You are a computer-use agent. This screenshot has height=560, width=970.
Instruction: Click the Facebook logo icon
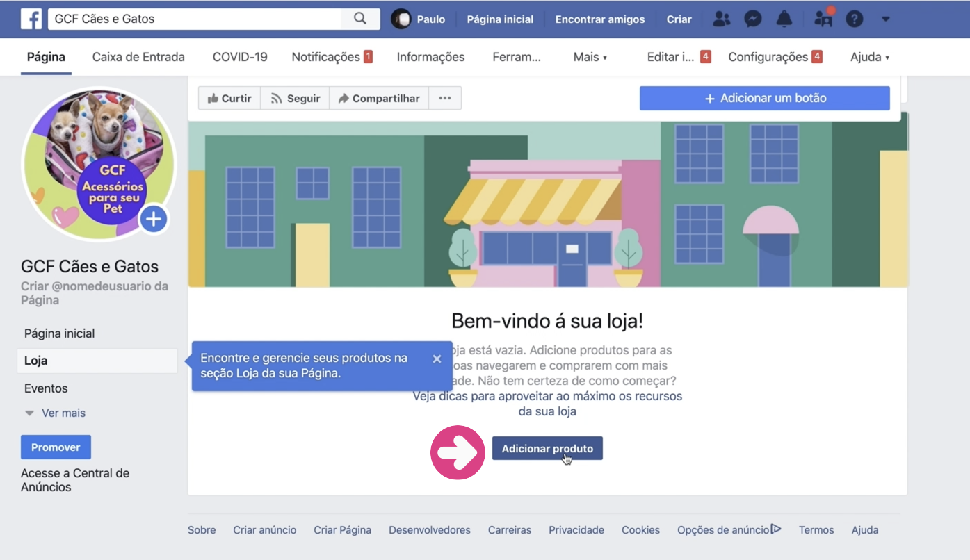point(31,19)
